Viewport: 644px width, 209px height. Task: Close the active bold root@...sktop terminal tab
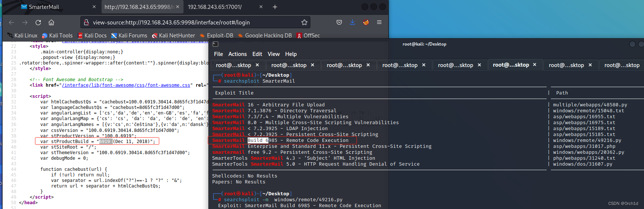535,64
